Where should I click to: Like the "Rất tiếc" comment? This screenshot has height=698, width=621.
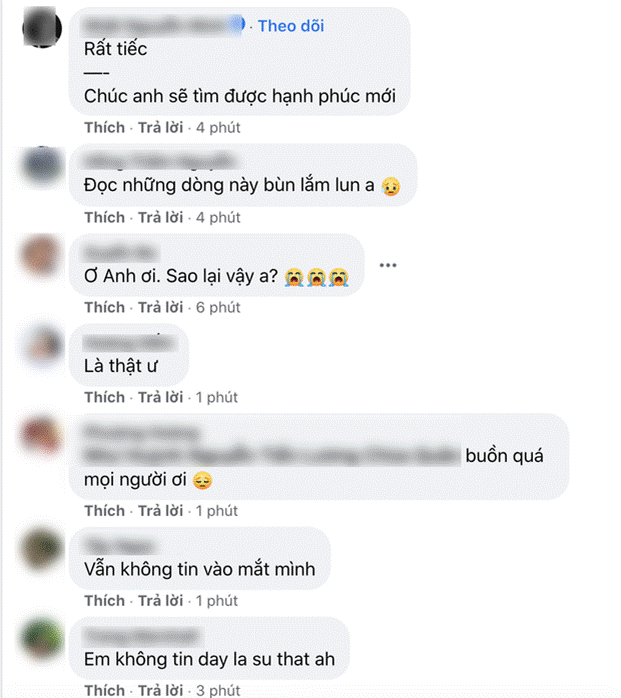point(105,128)
